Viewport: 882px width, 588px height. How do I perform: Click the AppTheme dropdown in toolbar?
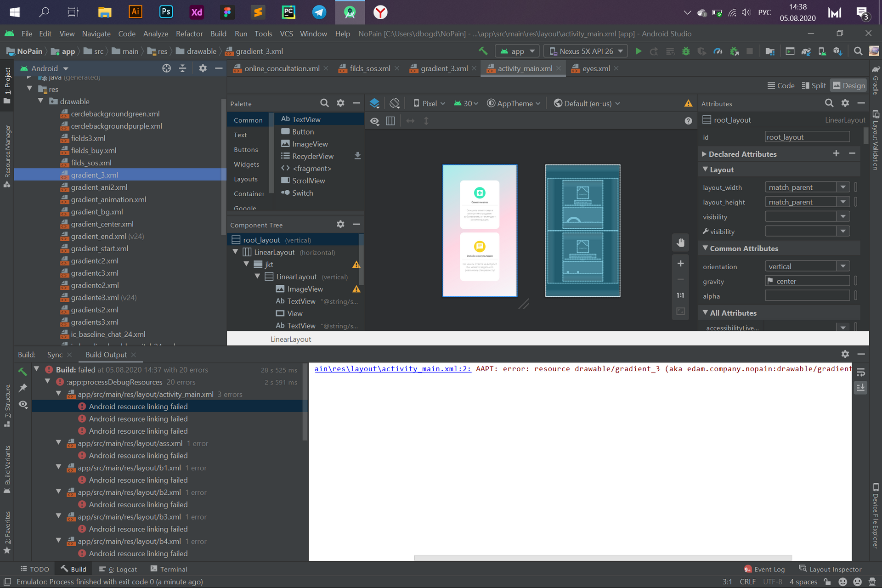514,103
